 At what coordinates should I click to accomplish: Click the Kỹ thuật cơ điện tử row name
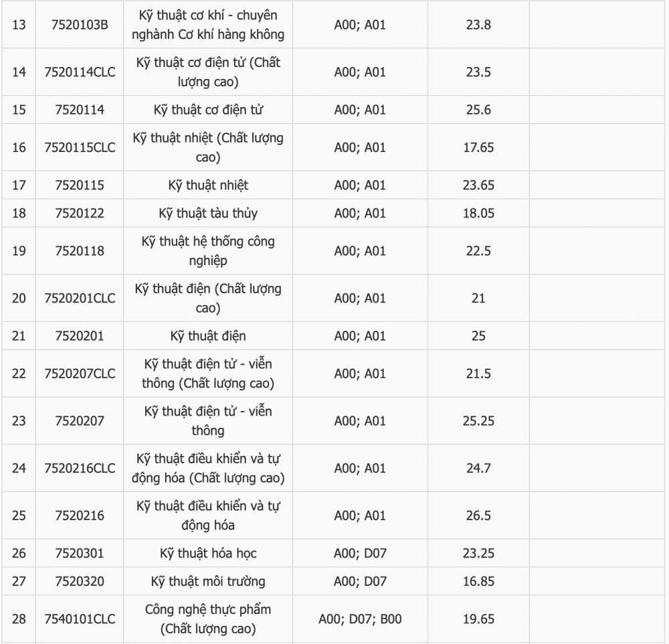208,110
